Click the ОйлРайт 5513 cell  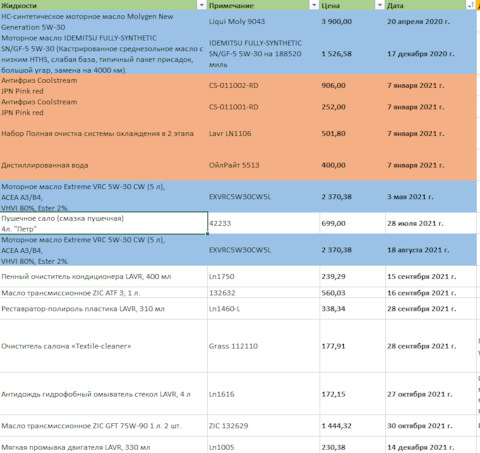pos(263,165)
